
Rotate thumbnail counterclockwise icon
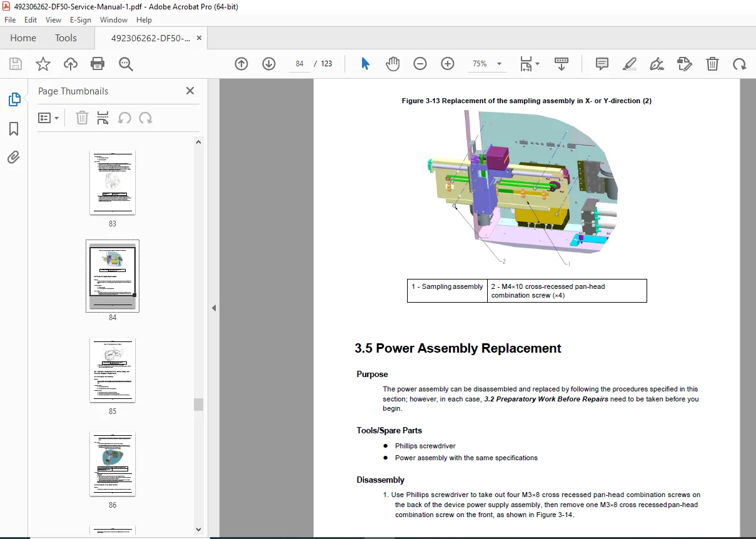[124, 118]
